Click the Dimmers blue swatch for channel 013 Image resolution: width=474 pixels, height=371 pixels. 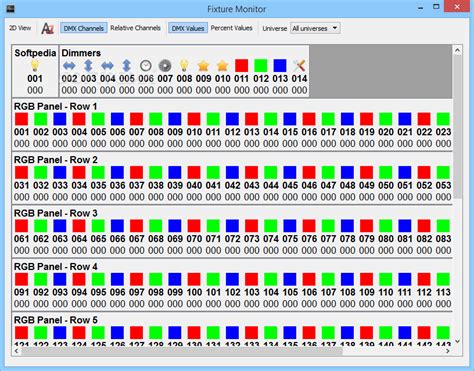(x=280, y=66)
